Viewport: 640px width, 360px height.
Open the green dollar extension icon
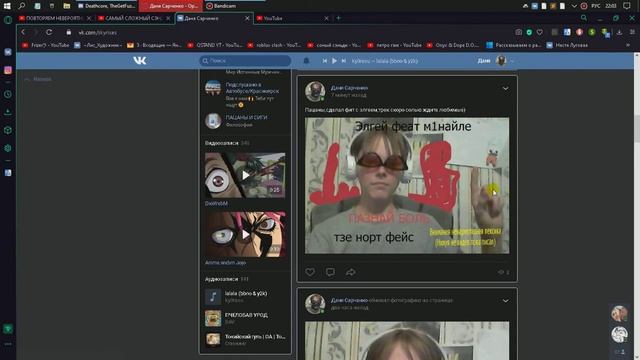coord(592,32)
